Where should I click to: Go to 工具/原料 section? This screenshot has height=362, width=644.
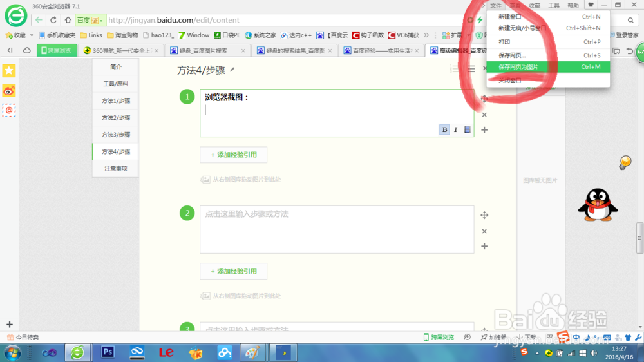click(116, 83)
